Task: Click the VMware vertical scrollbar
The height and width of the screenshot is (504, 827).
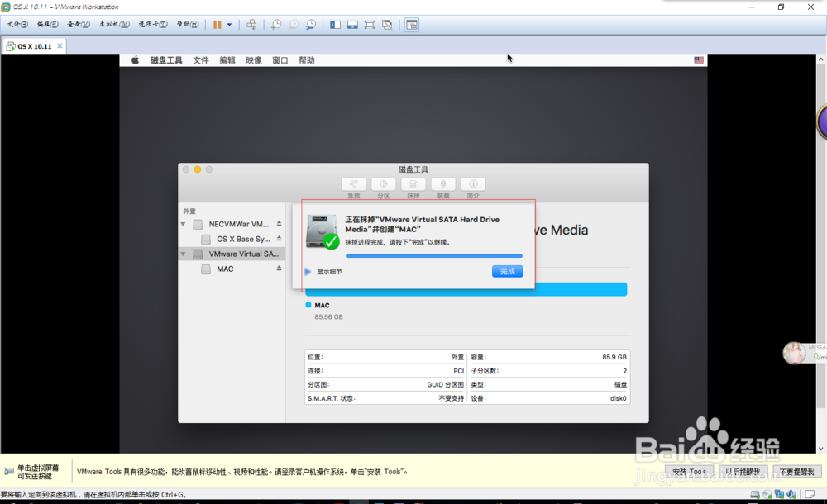Action: pyautogui.click(x=820, y=235)
